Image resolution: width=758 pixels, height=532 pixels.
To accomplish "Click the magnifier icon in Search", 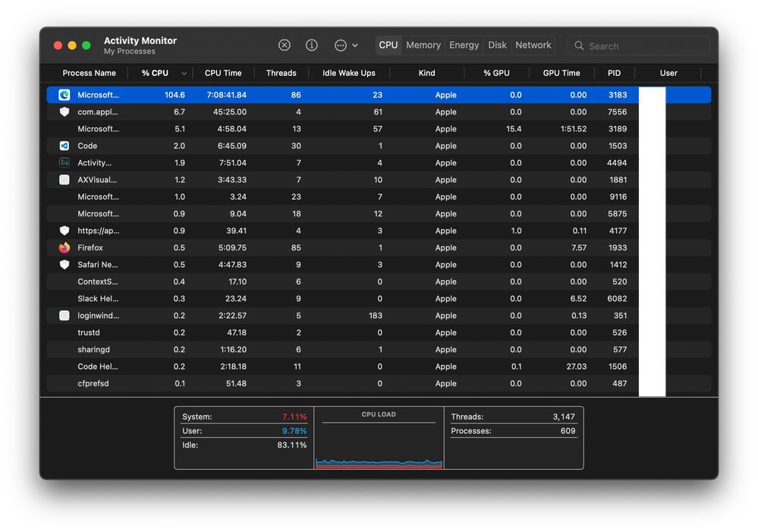I will point(579,46).
